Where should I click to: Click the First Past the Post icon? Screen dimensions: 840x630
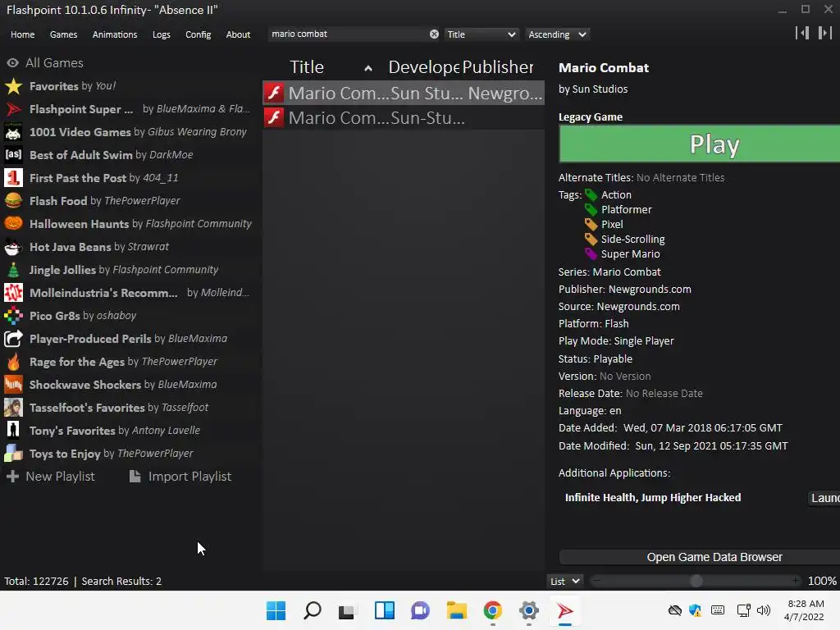(x=13, y=178)
